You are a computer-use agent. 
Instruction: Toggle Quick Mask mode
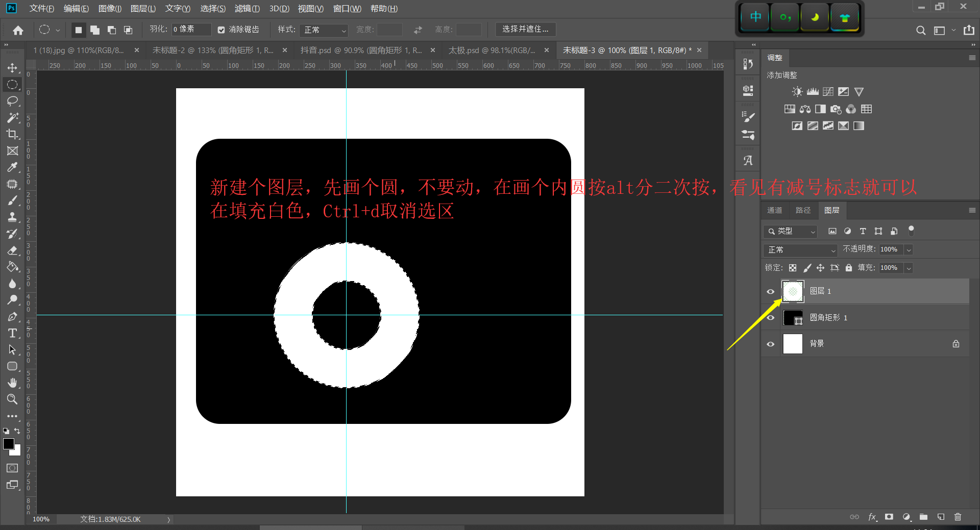point(12,468)
